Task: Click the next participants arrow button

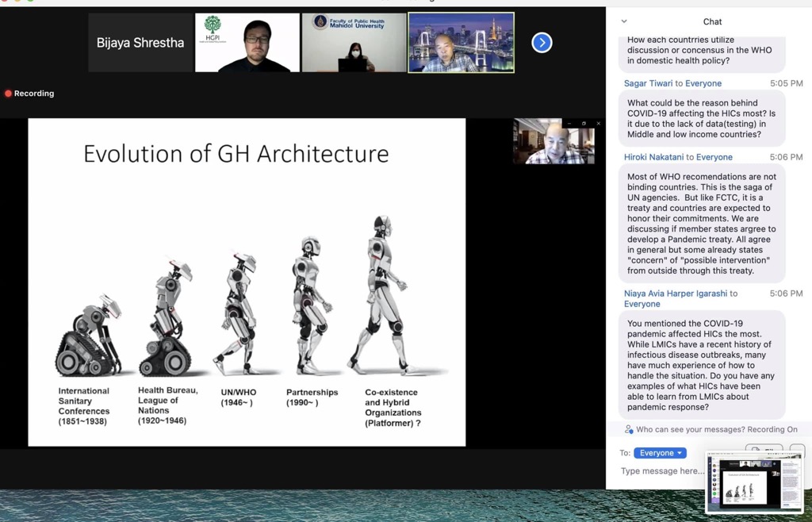Action: (x=542, y=43)
